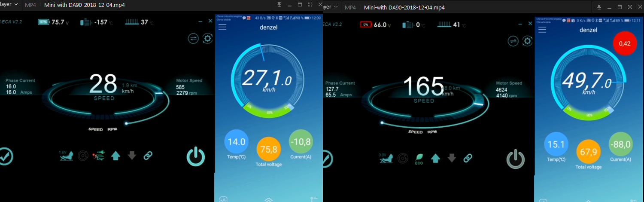Open hamburger menu in the 49,7 km/h phone app
The height and width of the screenshot is (202, 644).
coord(542,30)
